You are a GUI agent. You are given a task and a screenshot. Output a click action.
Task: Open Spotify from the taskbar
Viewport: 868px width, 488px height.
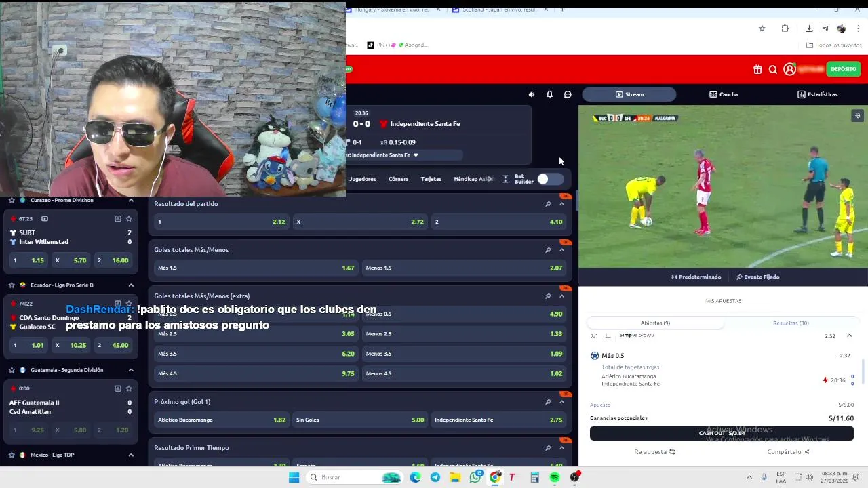555,477
